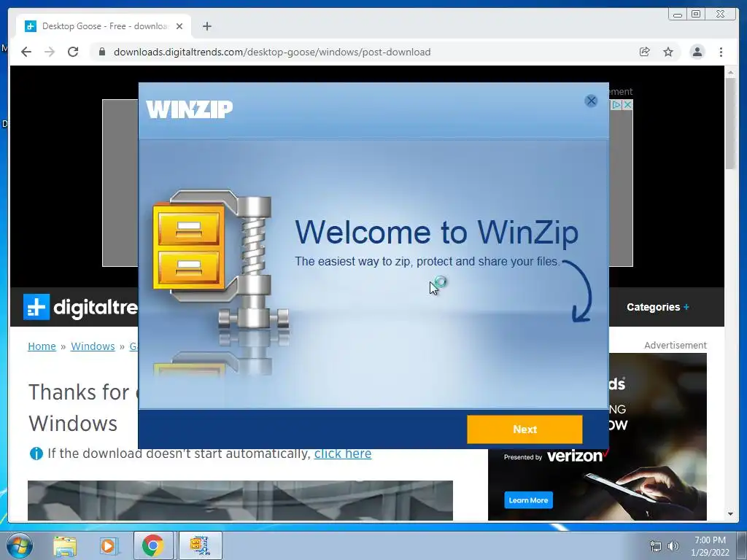The height and width of the screenshot is (560, 747).
Task: Switch to Chrome in the taskbar
Action: (x=152, y=545)
